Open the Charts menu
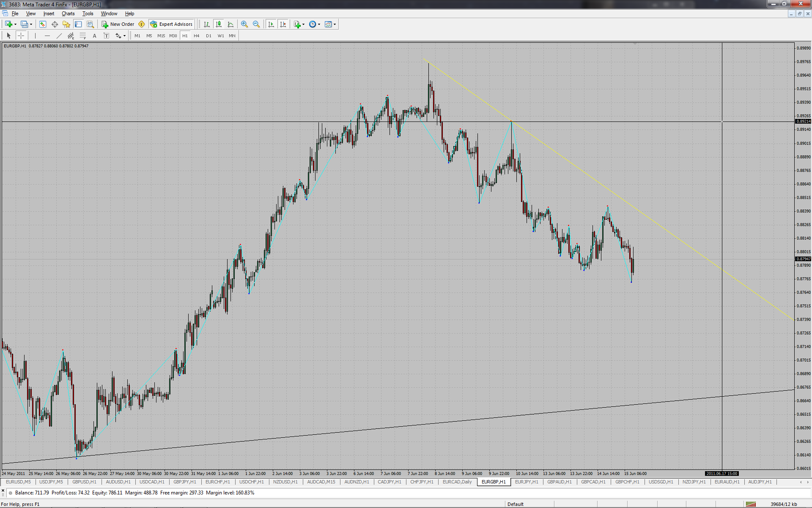 tap(68, 14)
